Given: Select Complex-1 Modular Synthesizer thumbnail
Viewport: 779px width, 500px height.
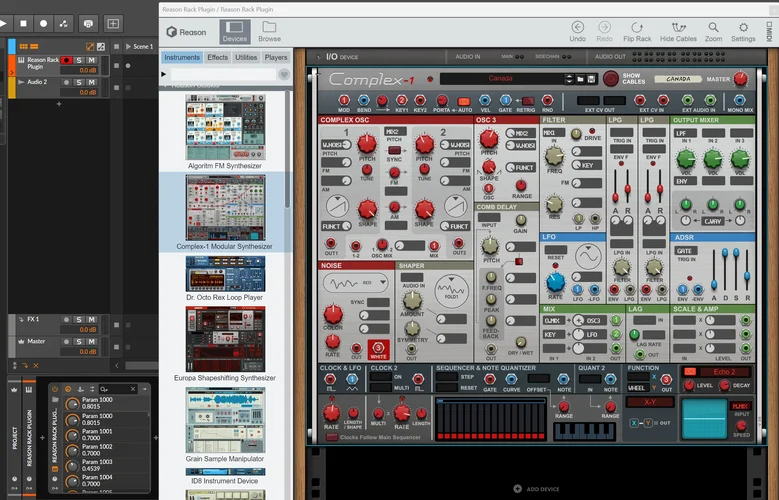Looking at the screenshot, I should coord(225,207).
